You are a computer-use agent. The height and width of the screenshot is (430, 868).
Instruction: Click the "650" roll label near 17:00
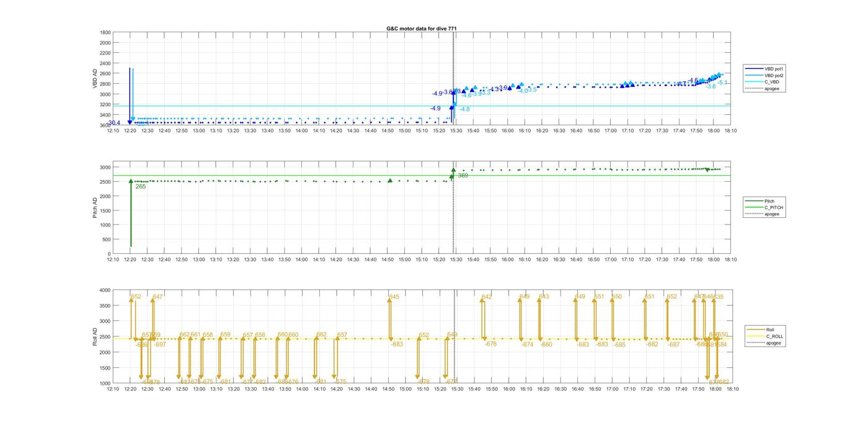click(x=617, y=297)
